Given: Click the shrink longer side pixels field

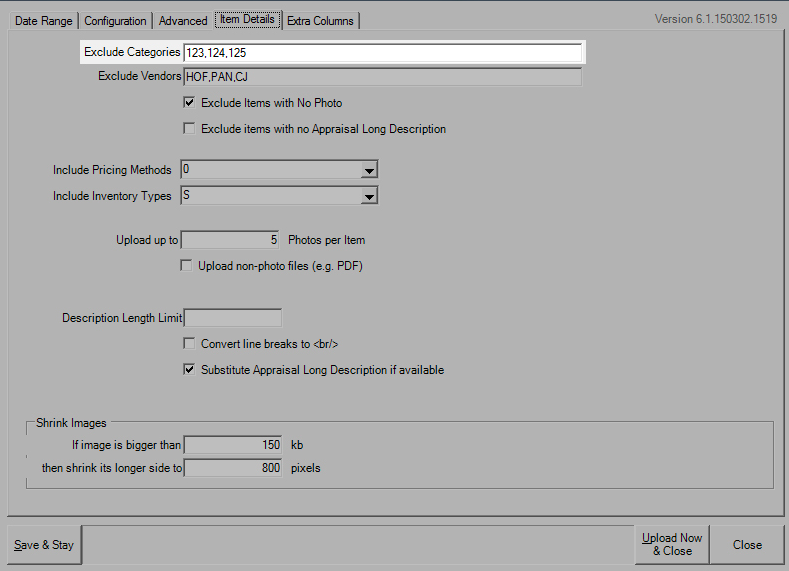Looking at the screenshot, I should coord(232,467).
